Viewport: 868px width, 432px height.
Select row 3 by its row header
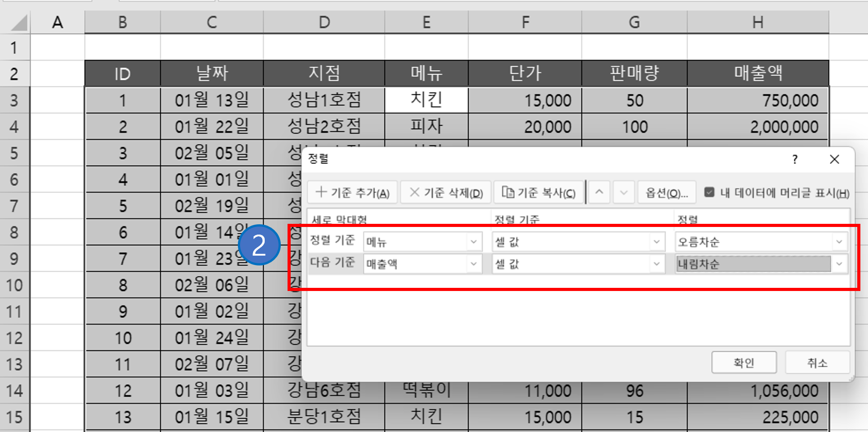coord(15,100)
